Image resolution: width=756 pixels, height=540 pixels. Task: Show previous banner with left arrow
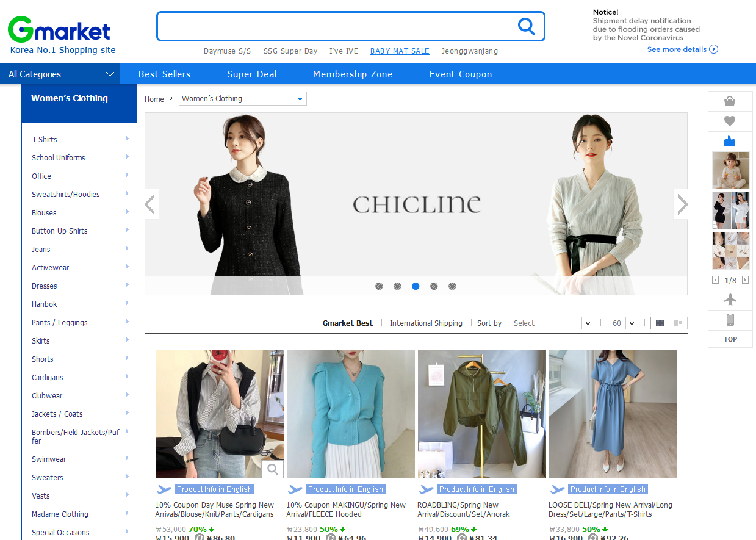(x=151, y=204)
